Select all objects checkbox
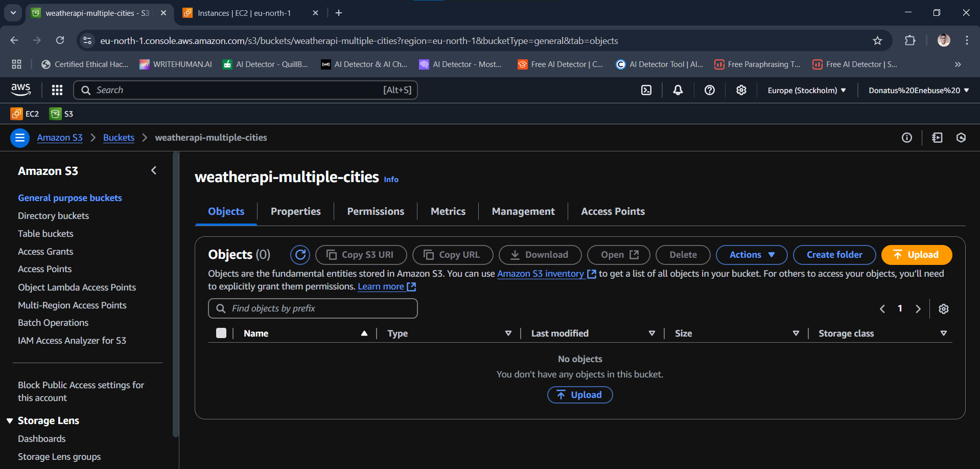The width and height of the screenshot is (980, 469). 221,333
